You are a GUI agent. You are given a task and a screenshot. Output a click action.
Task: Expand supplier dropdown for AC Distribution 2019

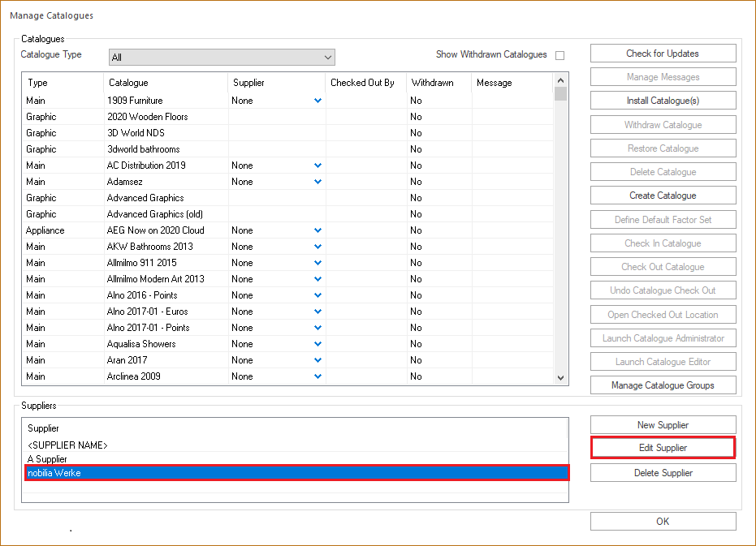(x=318, y=166)
